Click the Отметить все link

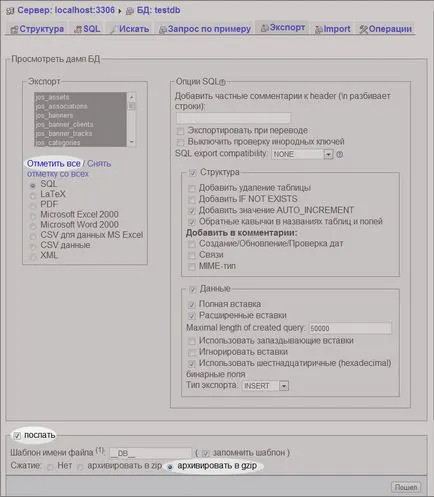(x=54, y=164)
